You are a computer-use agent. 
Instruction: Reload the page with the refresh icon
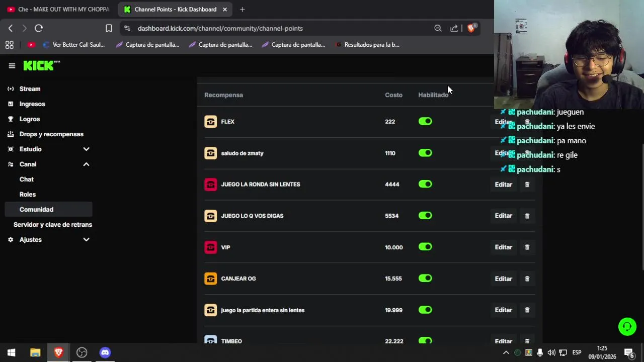39,28
